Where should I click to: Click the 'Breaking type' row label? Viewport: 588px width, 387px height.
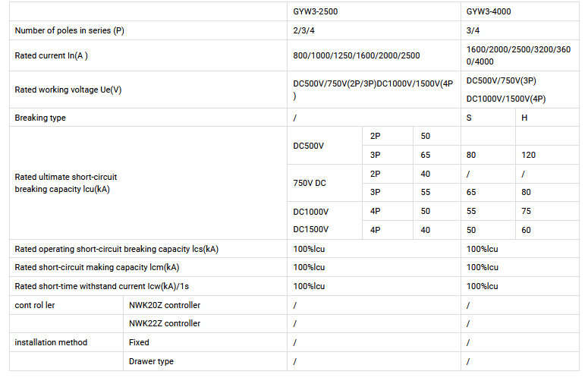pos(40,118)
